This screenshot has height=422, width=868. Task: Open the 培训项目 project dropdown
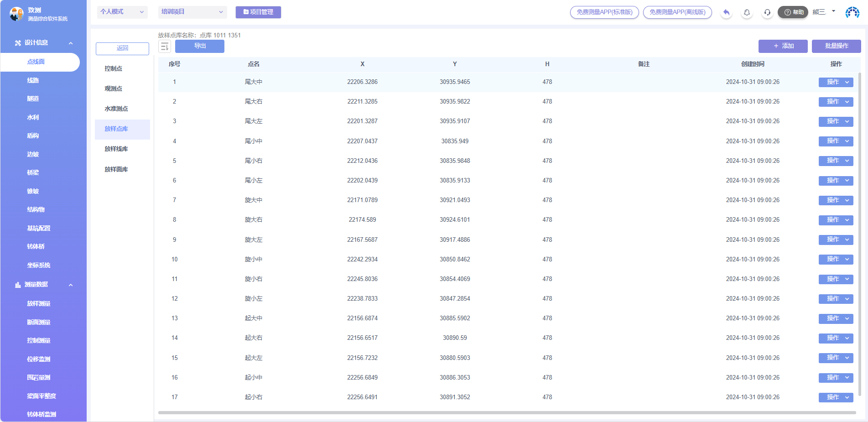pos(192,12)
